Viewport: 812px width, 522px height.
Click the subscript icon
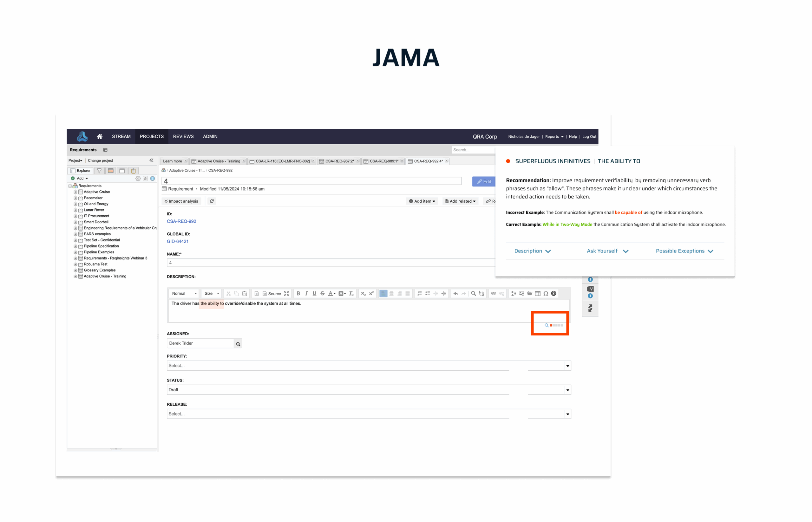tap(363, 294)
